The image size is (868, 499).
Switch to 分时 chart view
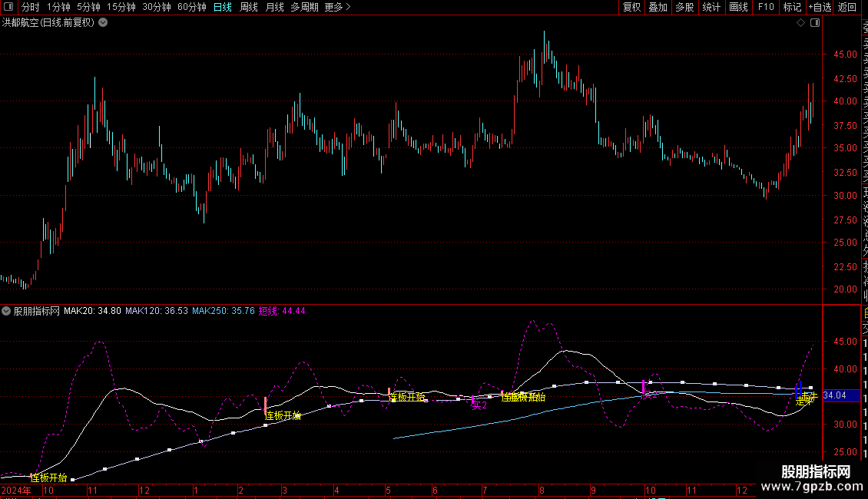31,7
